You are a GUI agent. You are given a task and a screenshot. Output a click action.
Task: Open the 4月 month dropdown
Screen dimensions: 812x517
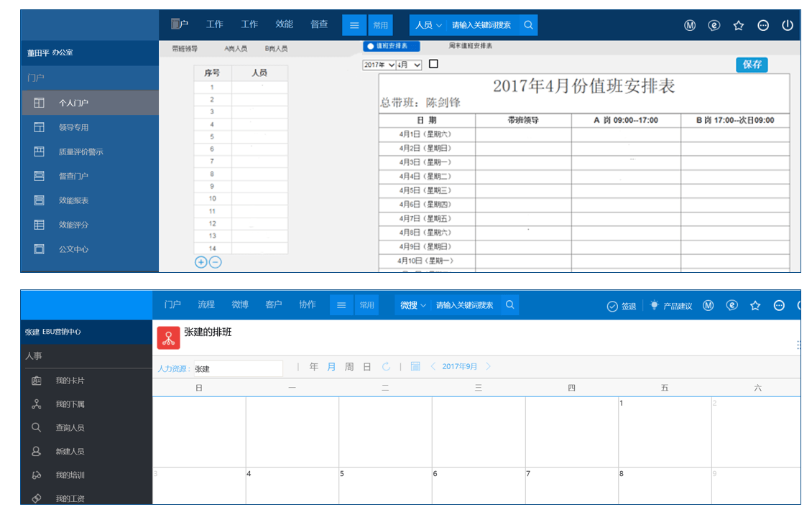point(410,65)
